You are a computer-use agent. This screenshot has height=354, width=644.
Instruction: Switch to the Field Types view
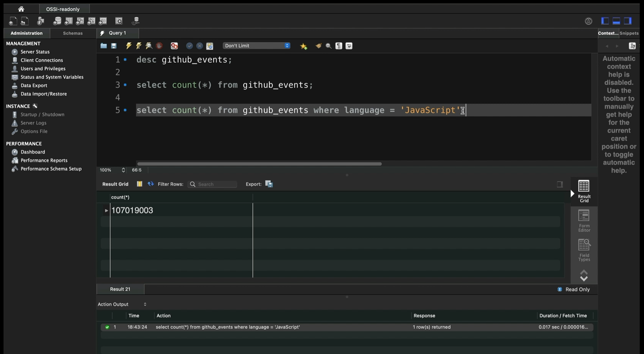click(x=584, y=250)
